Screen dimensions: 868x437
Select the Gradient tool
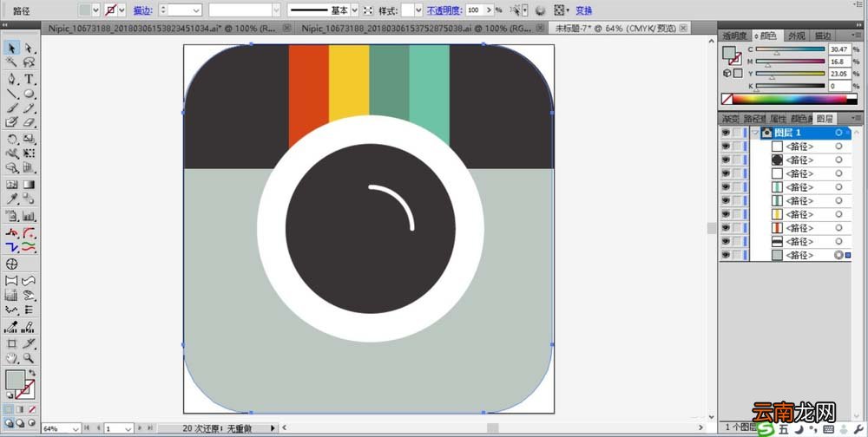[29, 184]
